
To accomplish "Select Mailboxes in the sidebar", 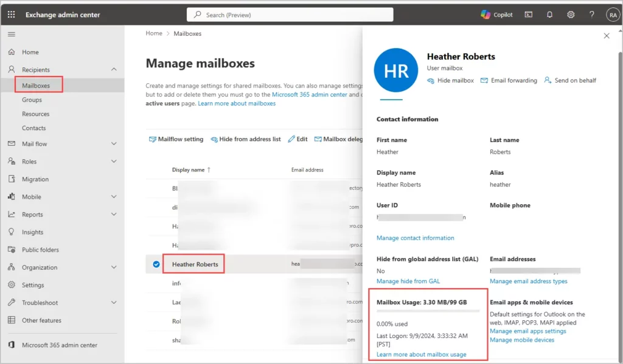I will [36, 85].
